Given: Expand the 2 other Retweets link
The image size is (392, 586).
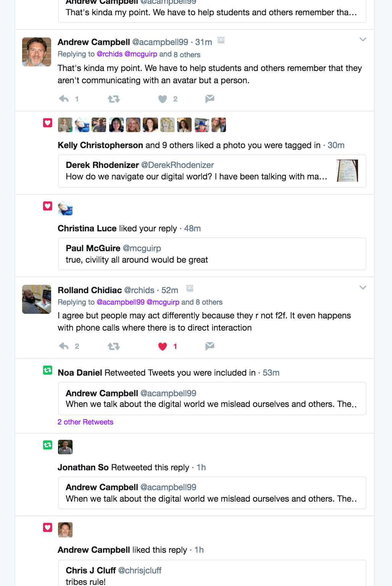Looking at the screenshot, I should (85, 422).
